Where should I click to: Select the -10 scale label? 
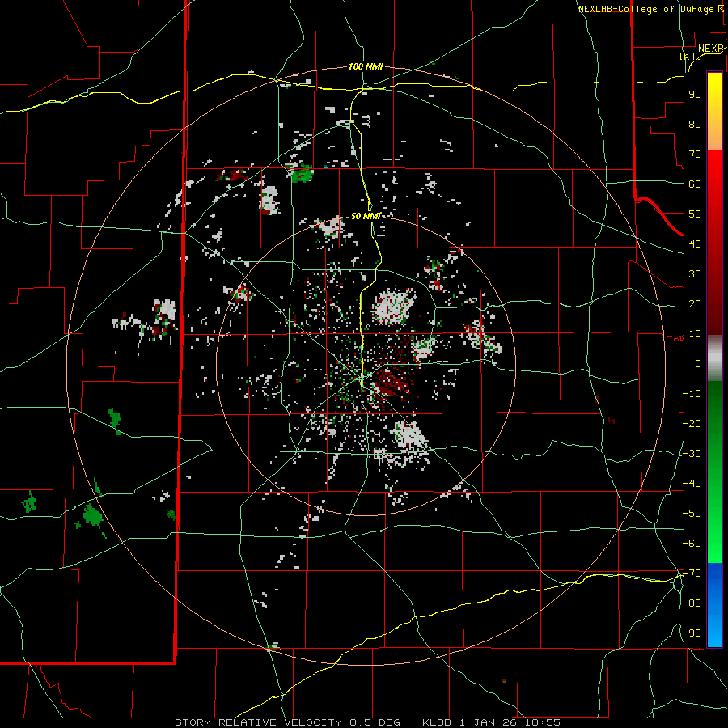pos(692,394)
